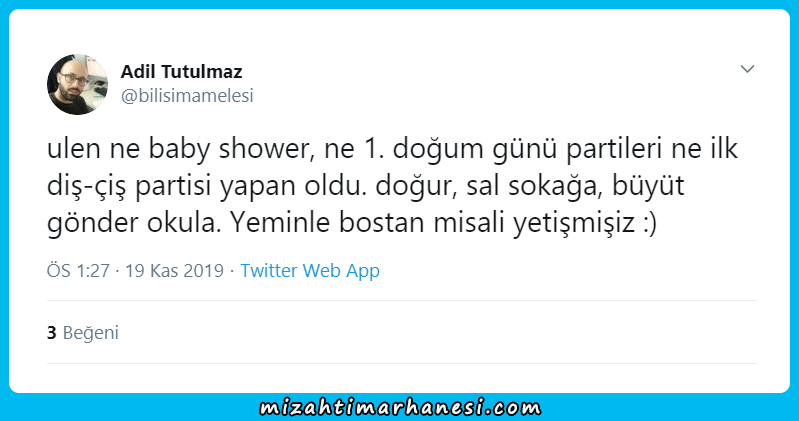
Task: Click the tweet line starting 'gönder okula'
Action: tap(352, 223)
